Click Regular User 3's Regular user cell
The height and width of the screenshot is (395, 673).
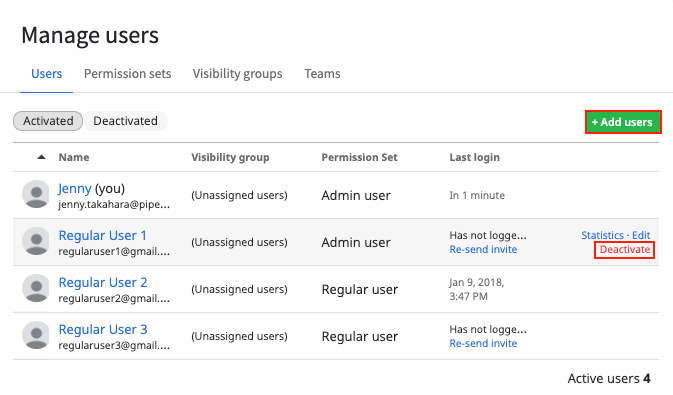coord(360,337)
